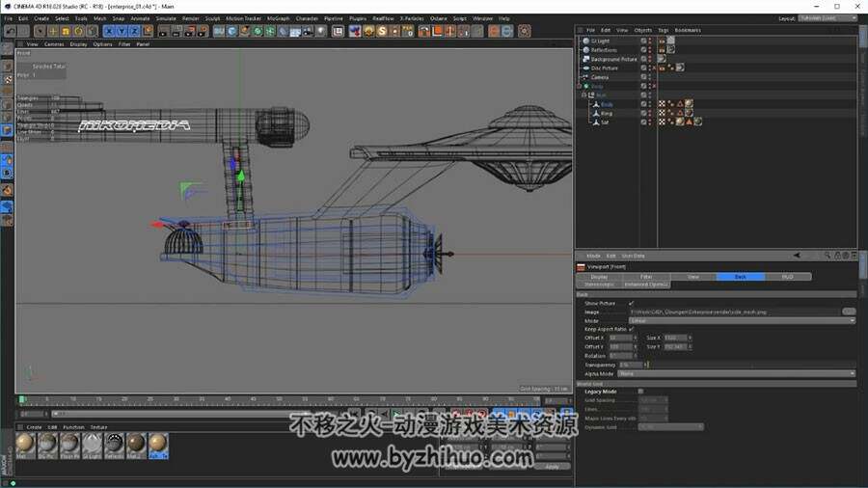Open Material Manager Function menu
The image size is (868, 488).
(73, 427)
